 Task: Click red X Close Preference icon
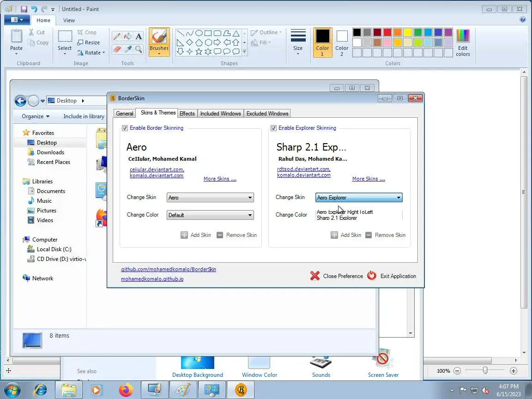315,276
